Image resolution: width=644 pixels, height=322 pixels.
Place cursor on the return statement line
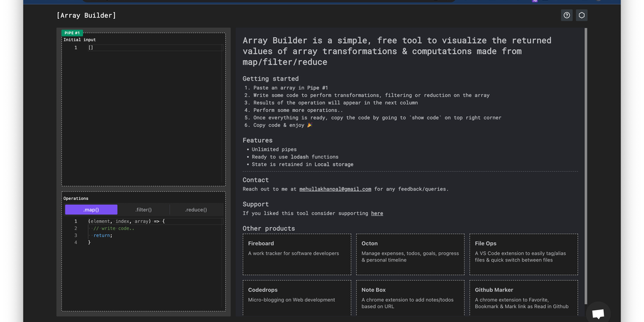103,235
